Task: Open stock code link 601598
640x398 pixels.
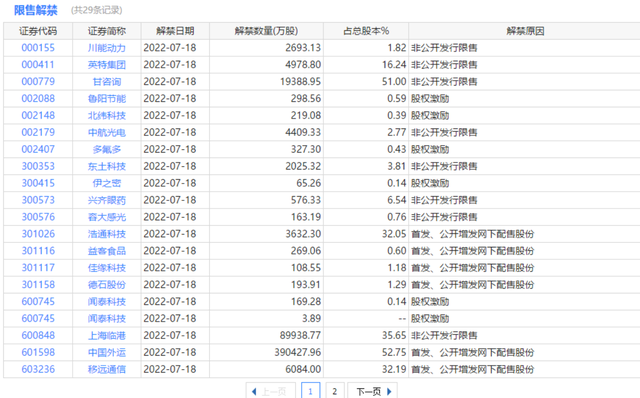Action: click(x=38, y=353)
